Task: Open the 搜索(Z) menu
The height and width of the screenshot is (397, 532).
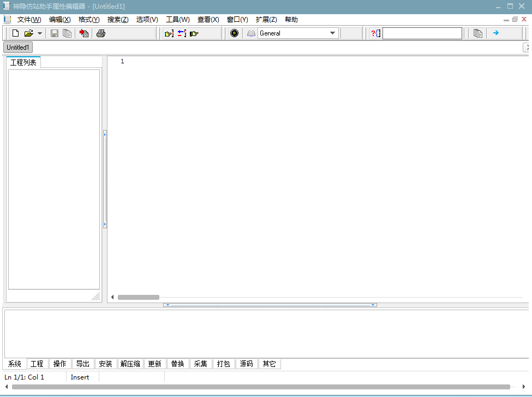Action: (x=118, y=20)
